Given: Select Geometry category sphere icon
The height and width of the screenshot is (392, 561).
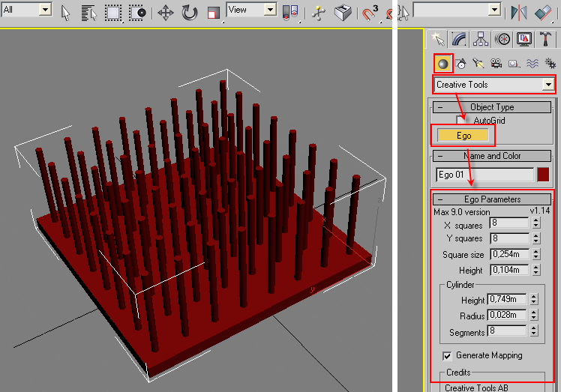Looking at the screenshot, I should 443,64.
